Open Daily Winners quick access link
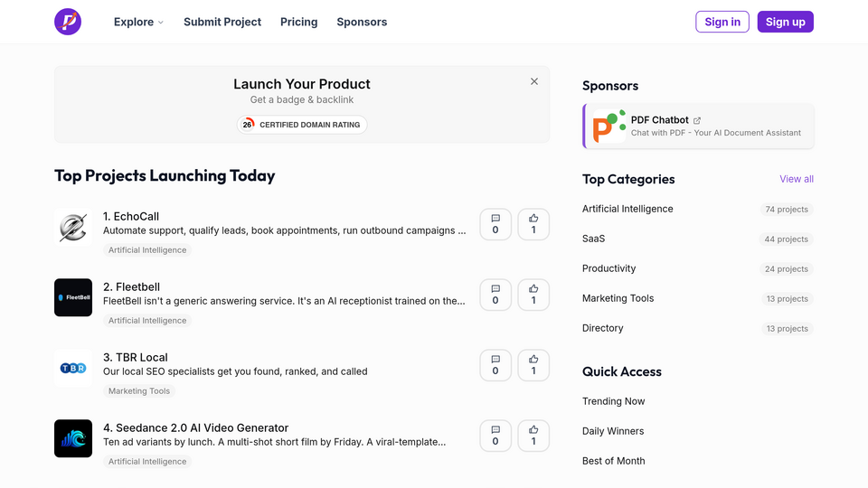The image size is (868, 488). tap(613, 431)
